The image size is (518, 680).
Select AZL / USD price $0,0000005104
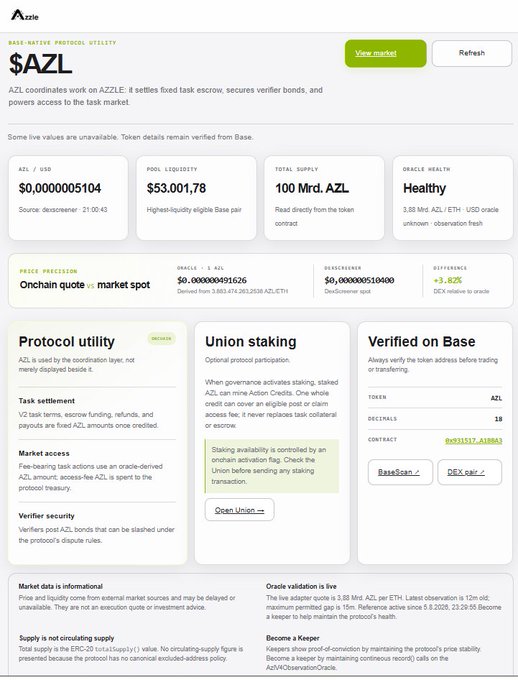(x=60, y=188)
